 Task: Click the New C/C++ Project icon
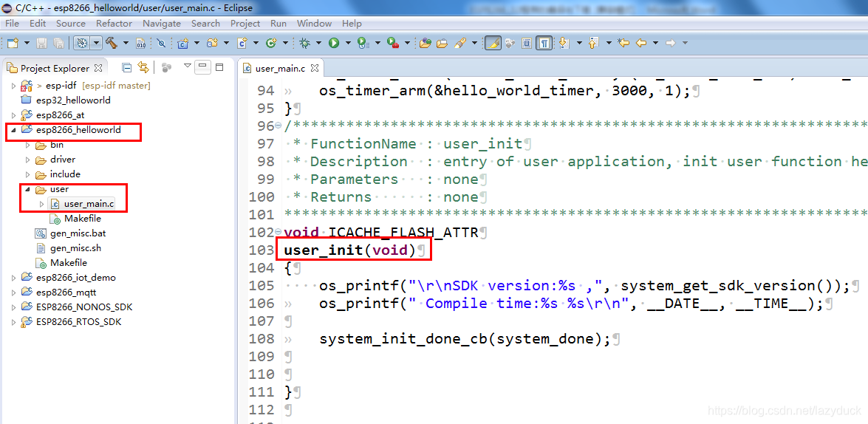point(182,43)
